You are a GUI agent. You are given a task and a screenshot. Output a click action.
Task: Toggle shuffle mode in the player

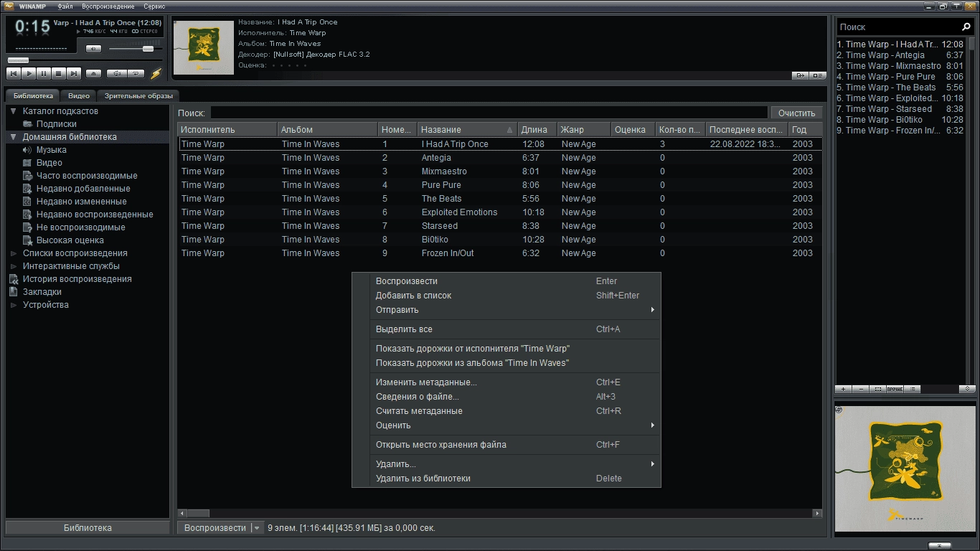click(116, 74)
